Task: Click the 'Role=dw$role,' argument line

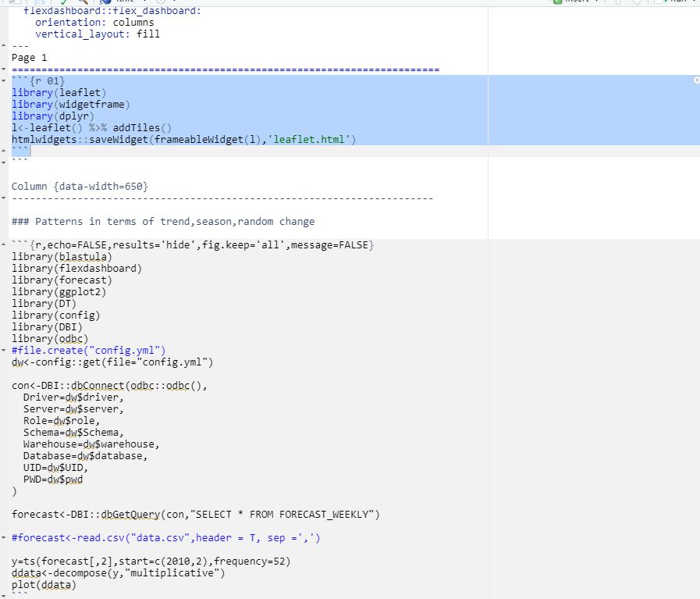Action: 62,420
